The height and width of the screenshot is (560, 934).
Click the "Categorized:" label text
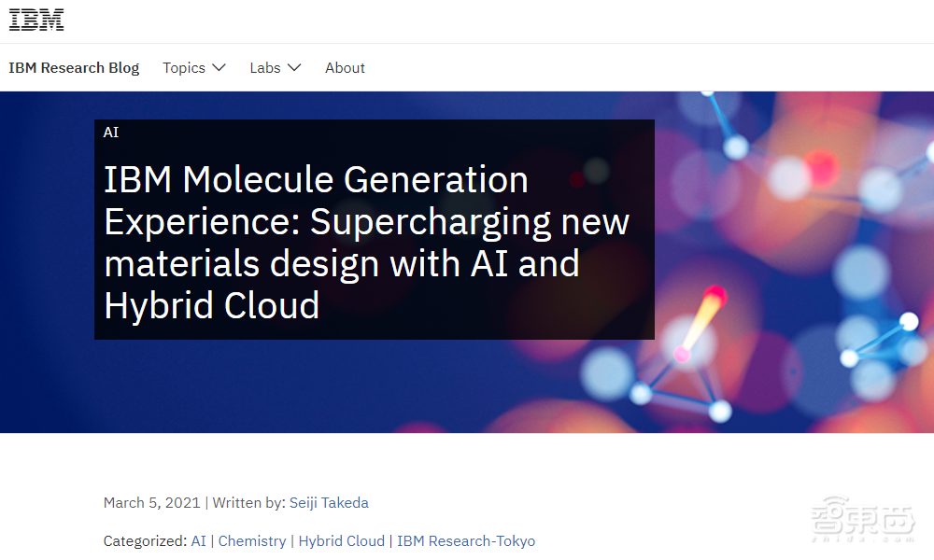point(145,541)
